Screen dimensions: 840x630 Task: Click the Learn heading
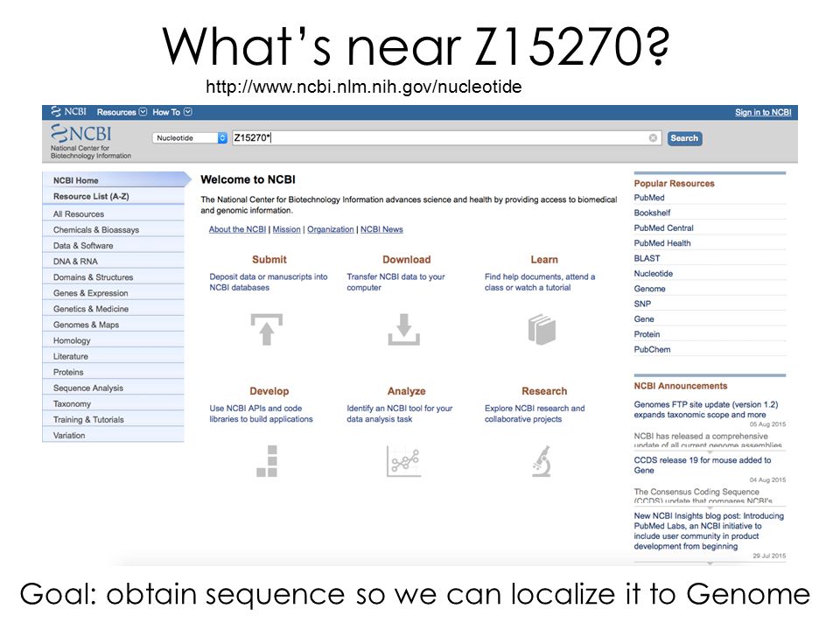544,259
